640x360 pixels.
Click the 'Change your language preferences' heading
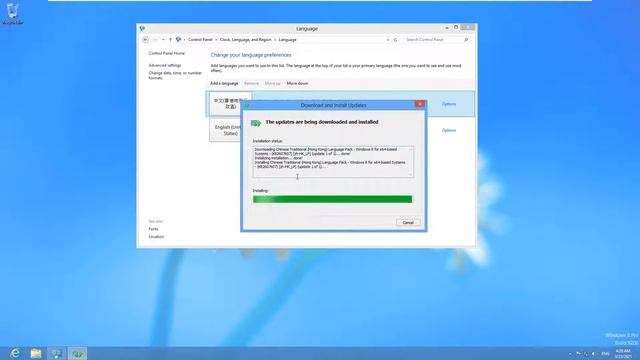(251, 55)
